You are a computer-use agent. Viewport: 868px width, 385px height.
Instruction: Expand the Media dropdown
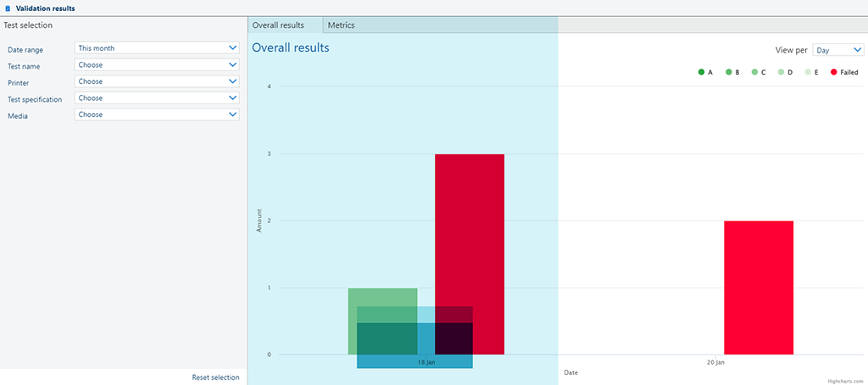click(x=157, y=114)
